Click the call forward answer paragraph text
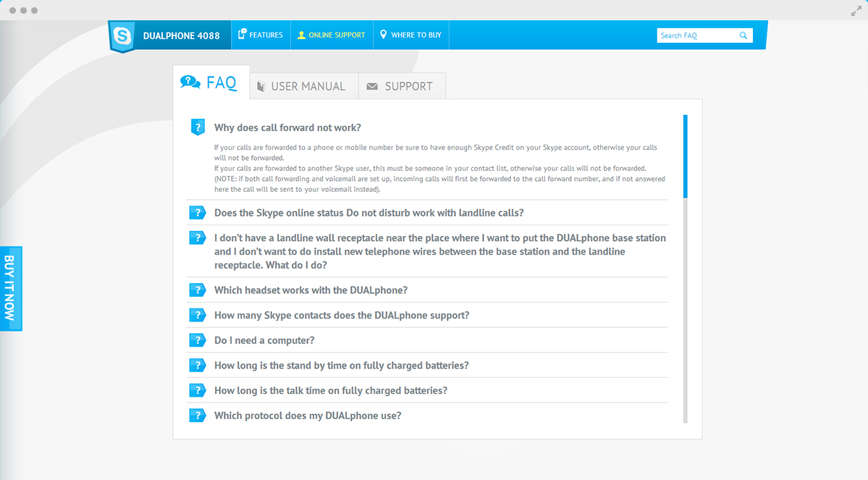 [439, 168]
